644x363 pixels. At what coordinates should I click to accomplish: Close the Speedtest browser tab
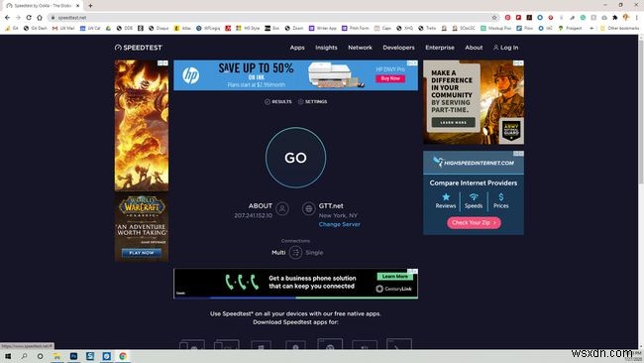click(77, 6)
